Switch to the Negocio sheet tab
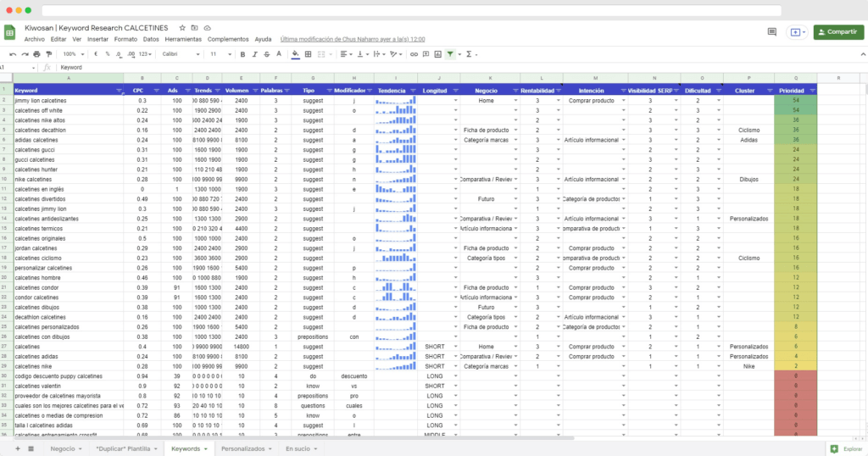The height and width of the screenshot is (456, 868). coord(66,449)
